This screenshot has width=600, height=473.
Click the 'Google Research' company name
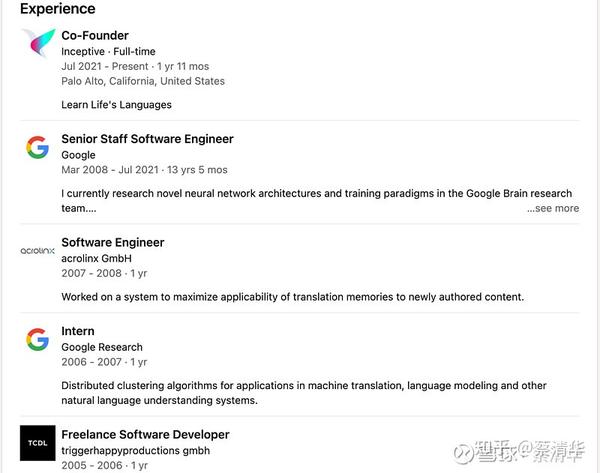pyautogui.click(x=102, y=347)
